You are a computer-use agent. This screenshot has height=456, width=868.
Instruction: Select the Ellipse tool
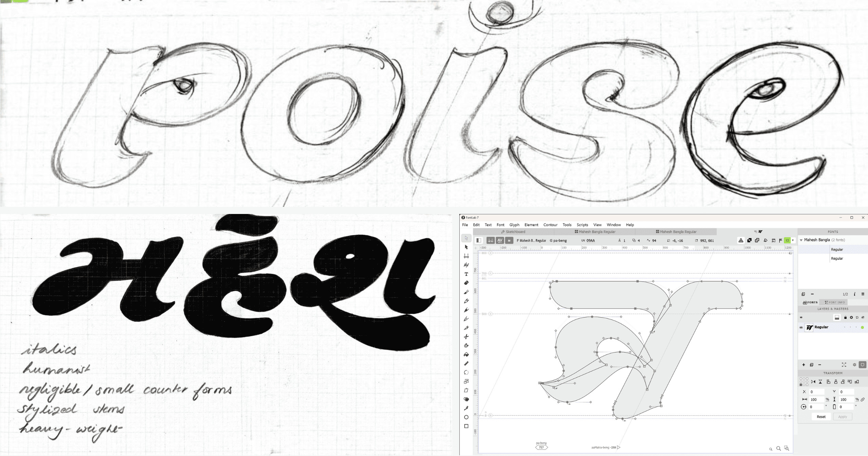point(466,417)
